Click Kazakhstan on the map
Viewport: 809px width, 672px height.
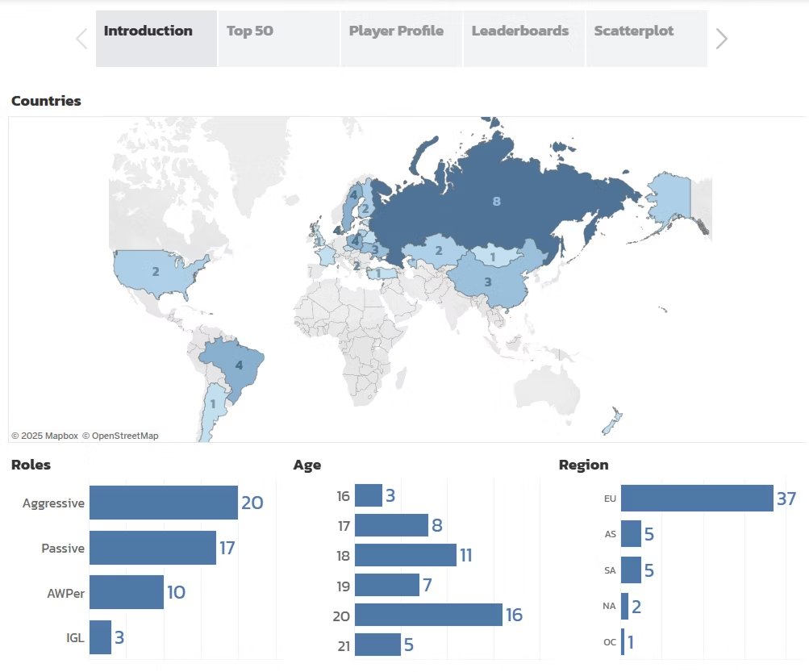click(x=439, y=250)
